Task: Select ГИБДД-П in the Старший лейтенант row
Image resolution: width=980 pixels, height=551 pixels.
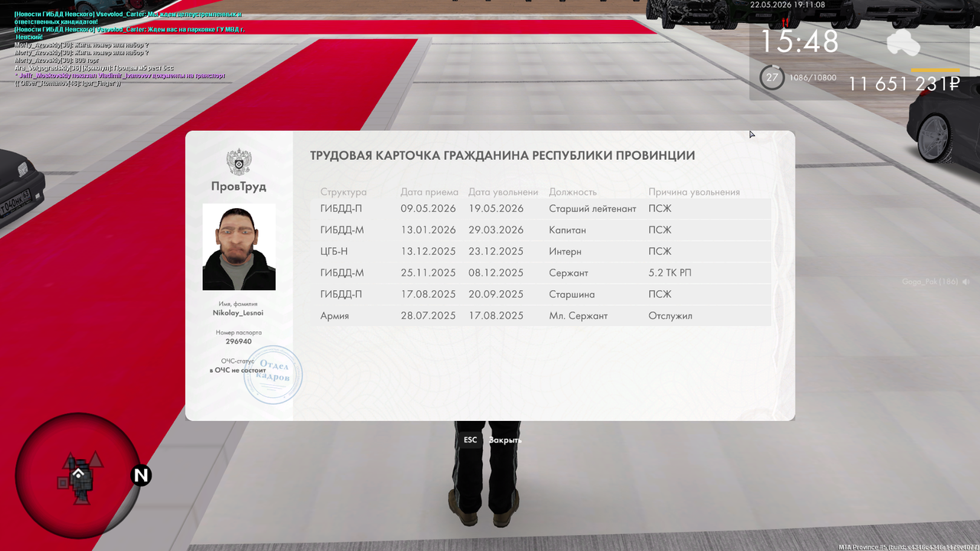Action: pos(341,209)
